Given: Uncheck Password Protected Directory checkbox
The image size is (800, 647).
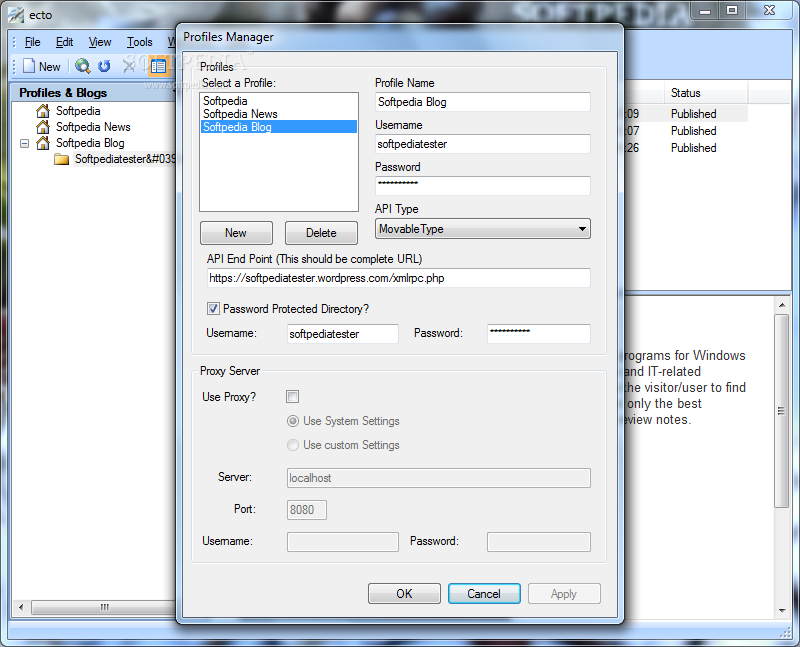Looking at the screenshot, I should point(213,308).
